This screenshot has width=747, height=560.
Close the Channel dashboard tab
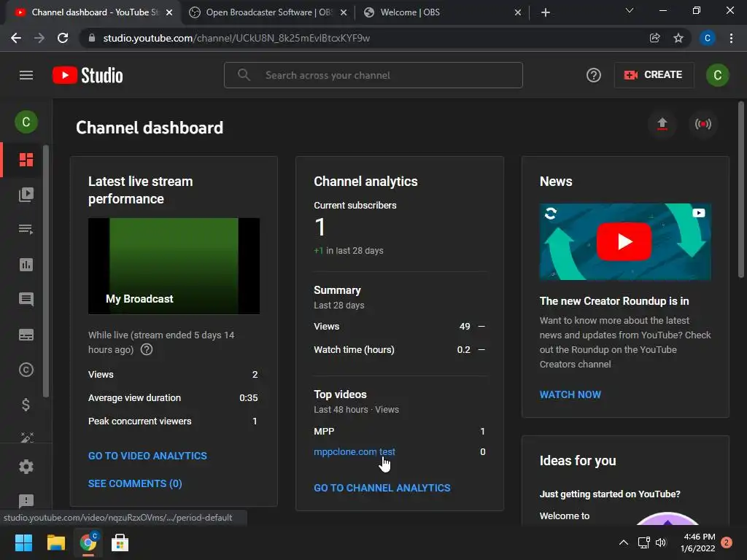point(169,13)
